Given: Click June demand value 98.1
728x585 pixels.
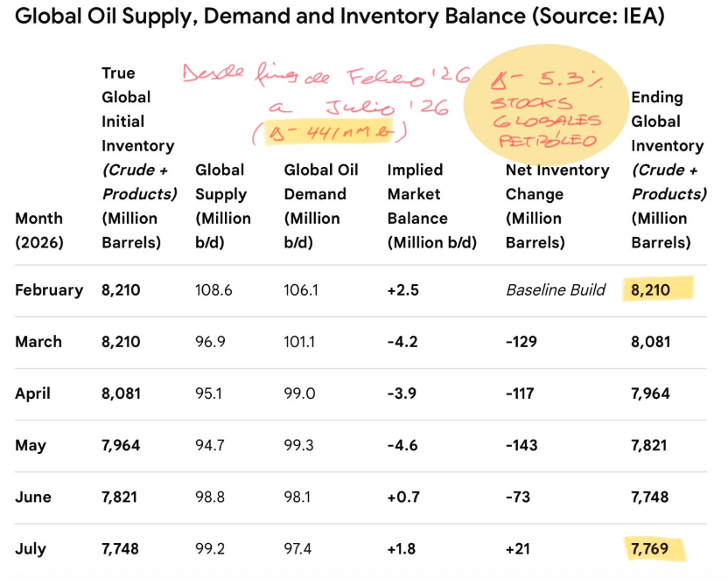Looking at the screenshot, I should pos(297,497).
